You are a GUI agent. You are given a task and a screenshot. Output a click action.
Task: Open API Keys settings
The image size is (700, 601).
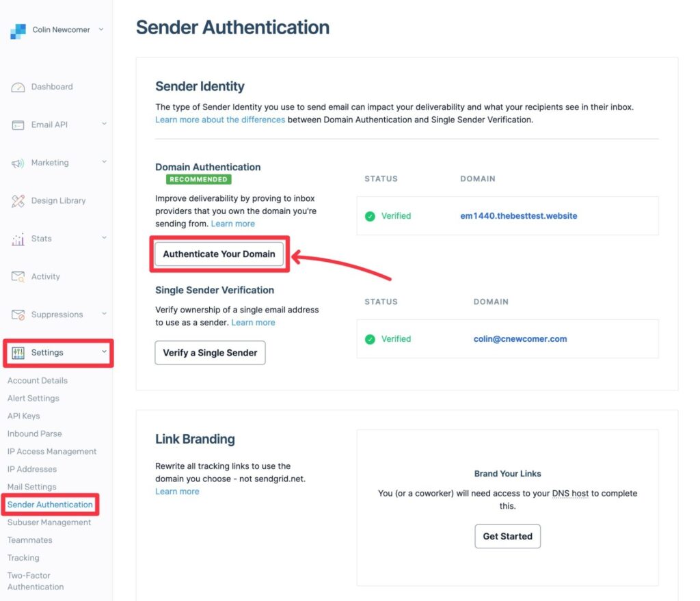[x=23, y=416]
